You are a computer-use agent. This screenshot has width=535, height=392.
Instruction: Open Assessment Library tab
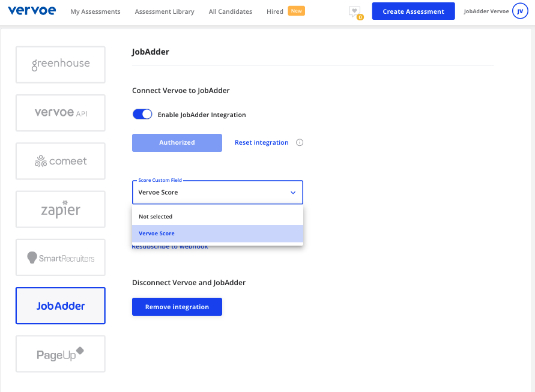pos(165,11)
